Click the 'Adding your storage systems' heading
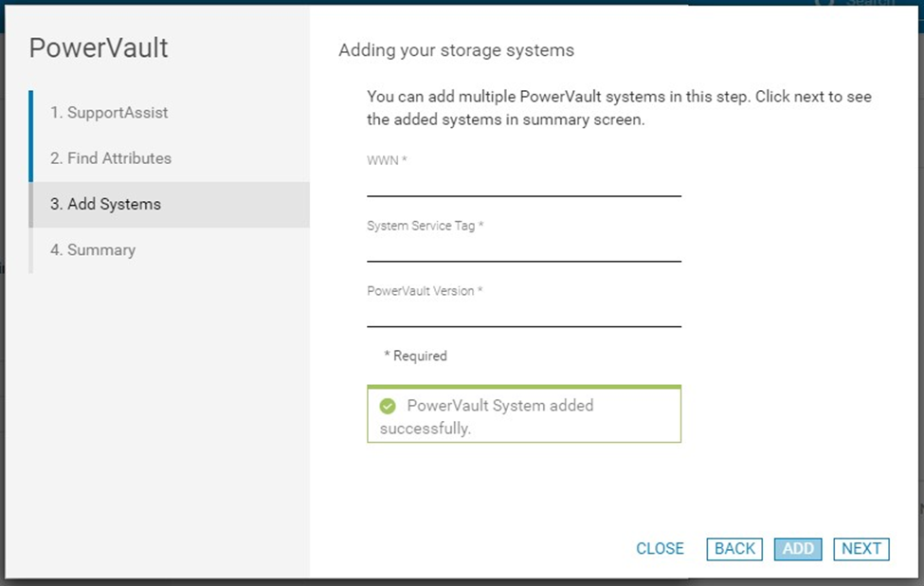 click(456, 50)
